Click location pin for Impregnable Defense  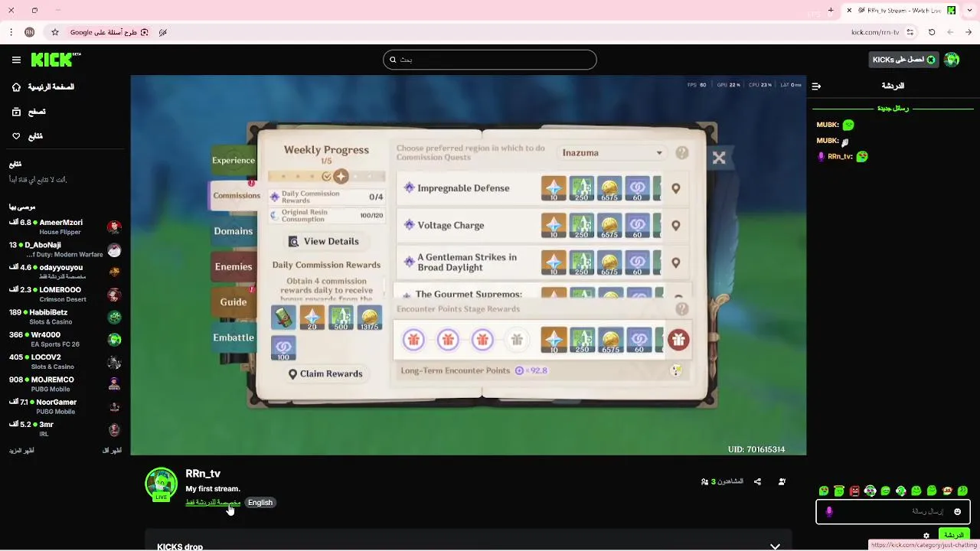pyautogui.click(x=675, y=188)
